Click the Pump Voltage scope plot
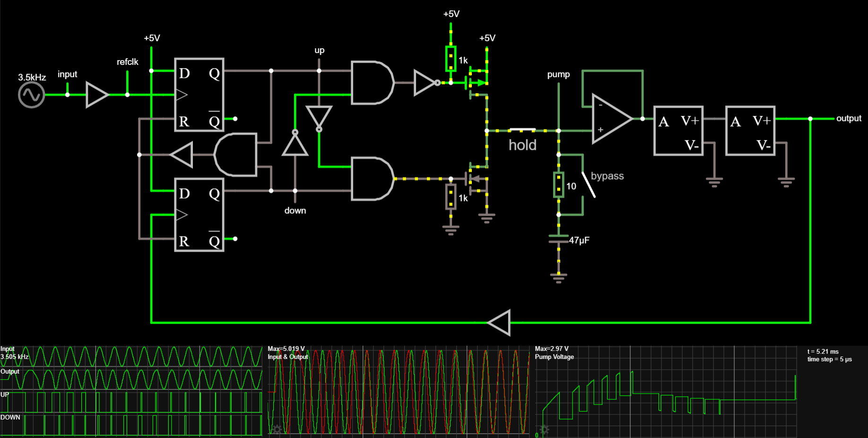868x438 pixels. tap(666, 391)
